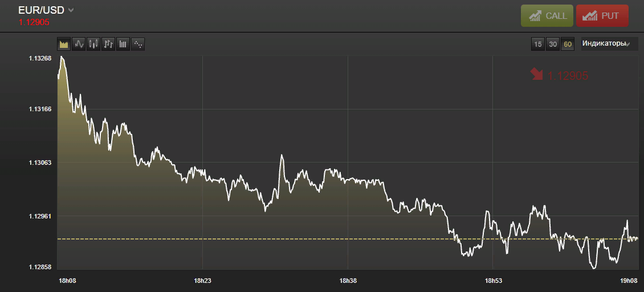Image resolution: width=644 pixels, height=292 pixels.
Task: Select the vertical bars chart icon
Action: (x=123, y=44)
